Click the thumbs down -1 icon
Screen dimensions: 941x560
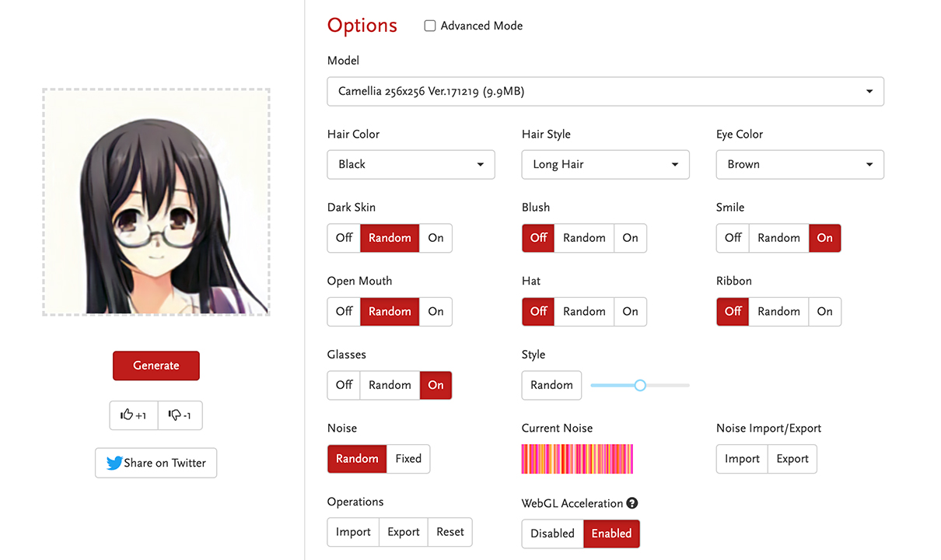coord(174,415)
